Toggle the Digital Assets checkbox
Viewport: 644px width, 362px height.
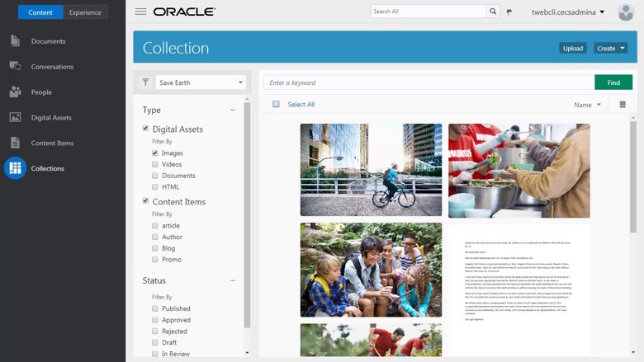coord(145,129)
